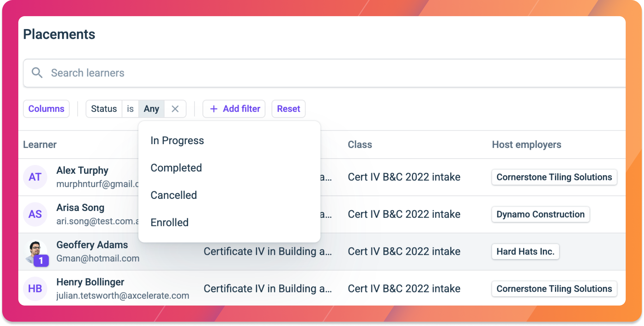Open the Columns selector
The image size is (644, 326).
tap(46, 109)
